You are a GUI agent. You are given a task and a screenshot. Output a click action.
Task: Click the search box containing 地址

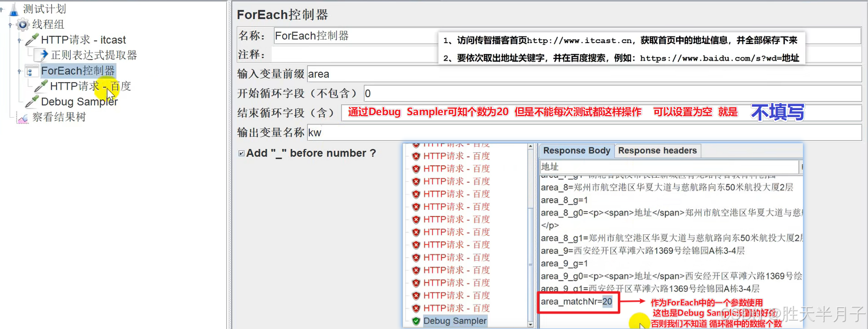(x=669, y=167)
